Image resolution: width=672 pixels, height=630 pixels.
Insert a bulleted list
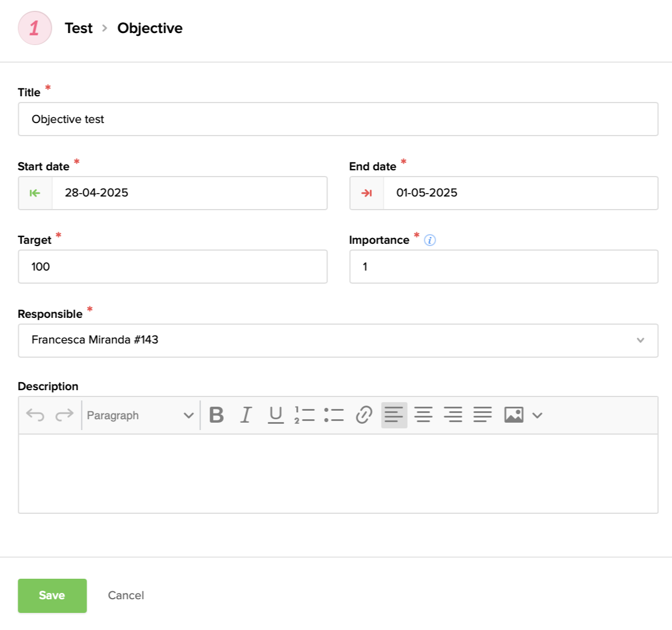(334, 415)
